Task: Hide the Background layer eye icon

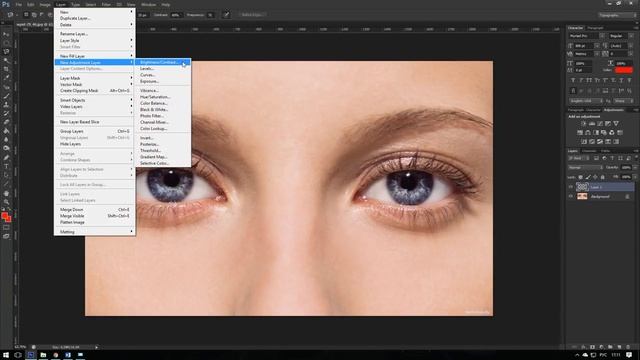Action: click(x=571, y=196)
